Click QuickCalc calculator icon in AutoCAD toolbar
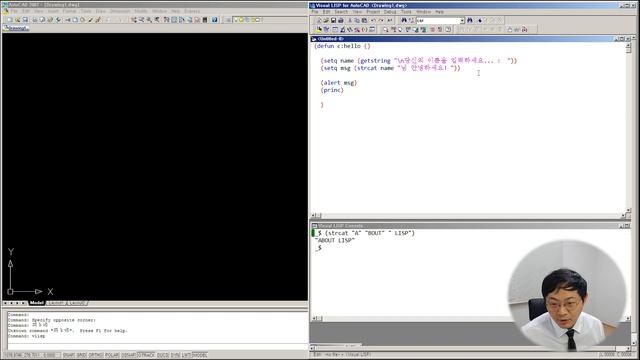Screen dimensions: 640x360 click(x=205, y=20)
